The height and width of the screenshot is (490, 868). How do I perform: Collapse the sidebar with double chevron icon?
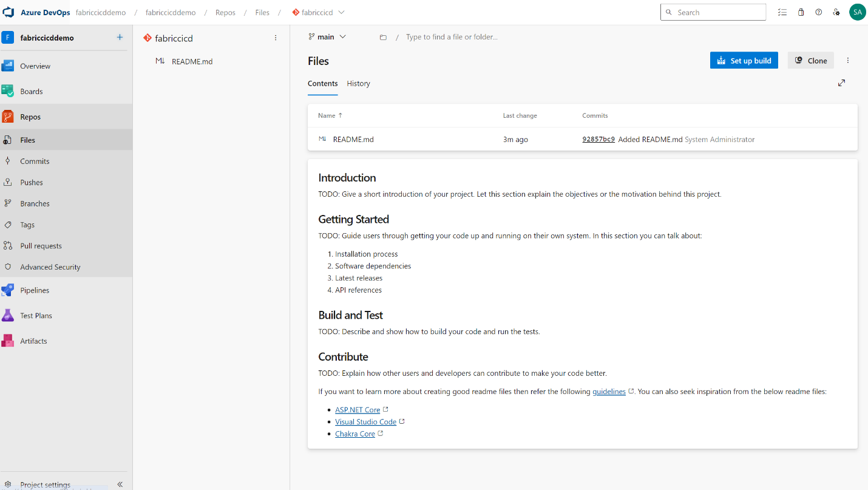point(120,484)
